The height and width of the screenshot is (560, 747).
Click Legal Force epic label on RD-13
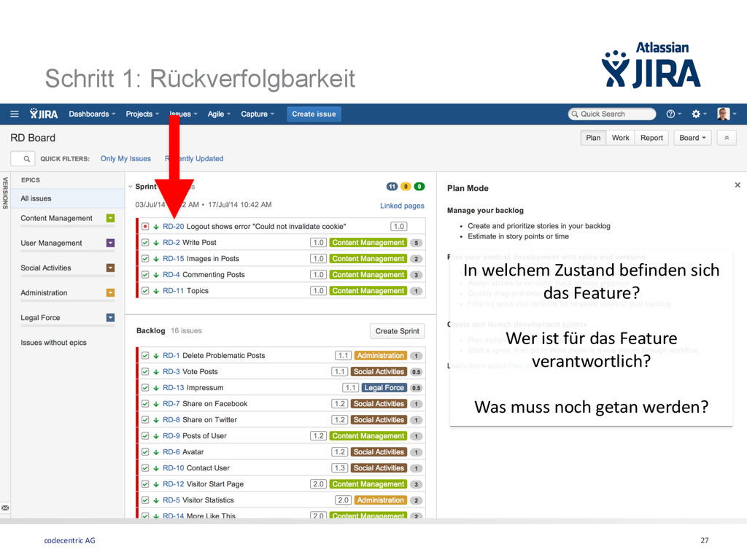[x=384, y=388]
